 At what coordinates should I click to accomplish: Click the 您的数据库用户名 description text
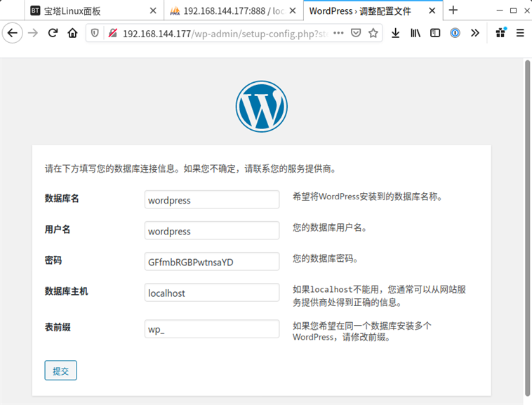point(330,227)
